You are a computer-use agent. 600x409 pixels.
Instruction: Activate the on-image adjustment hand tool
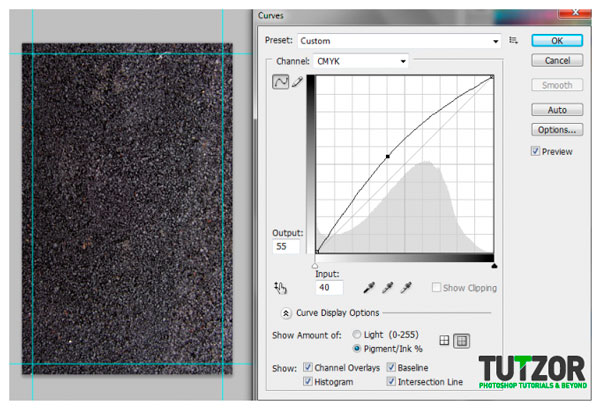tap(280, 288)
